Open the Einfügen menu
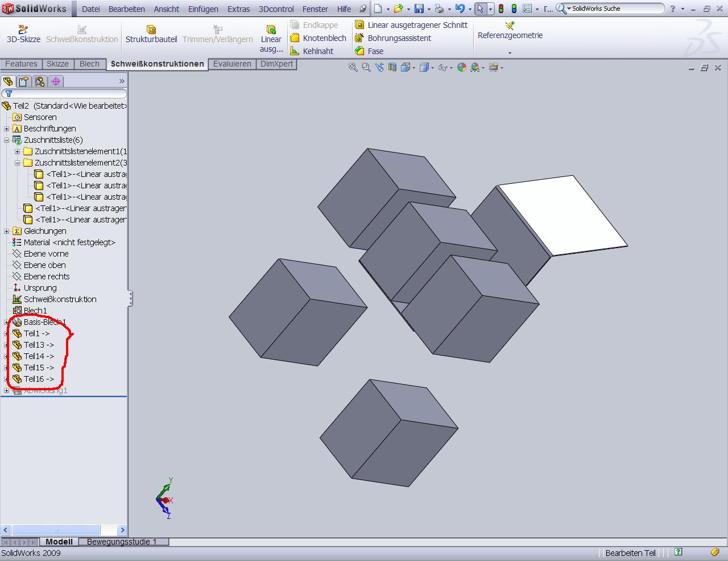Viewport: 728px width, 561px height. (x=203, y=9)
